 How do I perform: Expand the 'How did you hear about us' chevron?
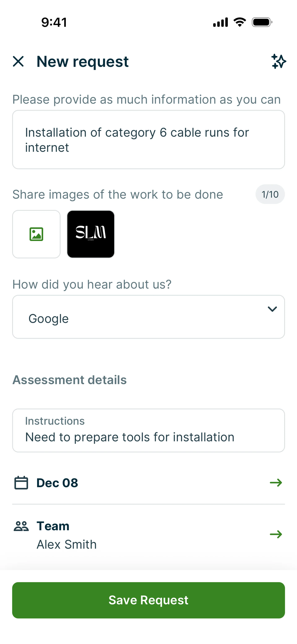(x=272, y=309)
